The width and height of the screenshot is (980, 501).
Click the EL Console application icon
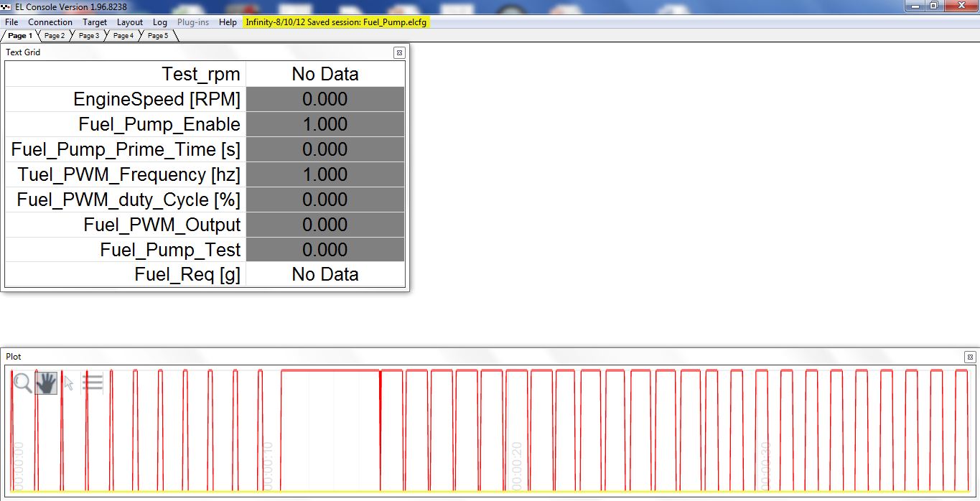[x=6, y=6]
